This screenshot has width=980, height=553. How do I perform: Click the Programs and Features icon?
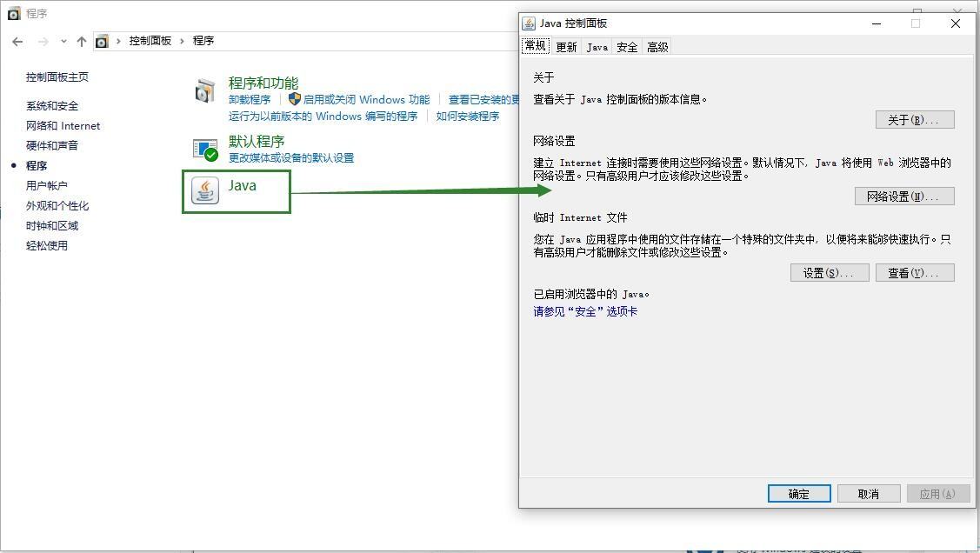point(205,91)
